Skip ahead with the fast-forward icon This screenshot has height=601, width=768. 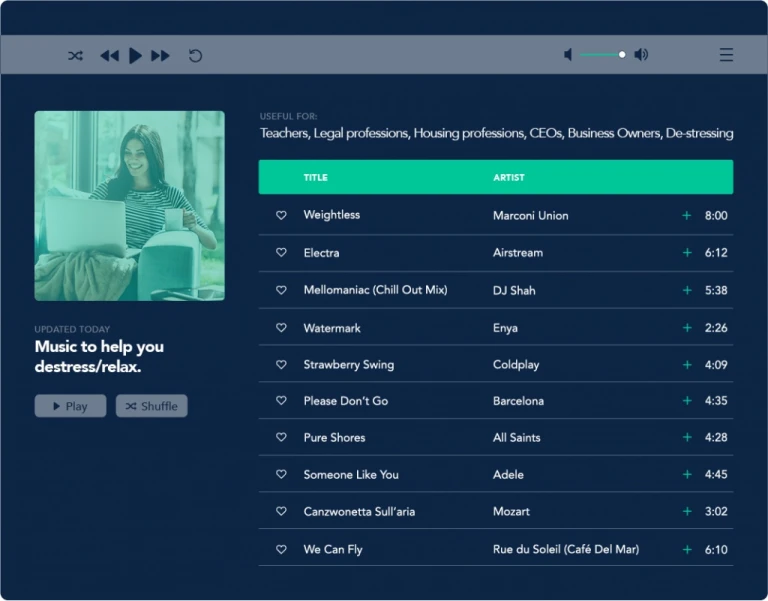160,56
